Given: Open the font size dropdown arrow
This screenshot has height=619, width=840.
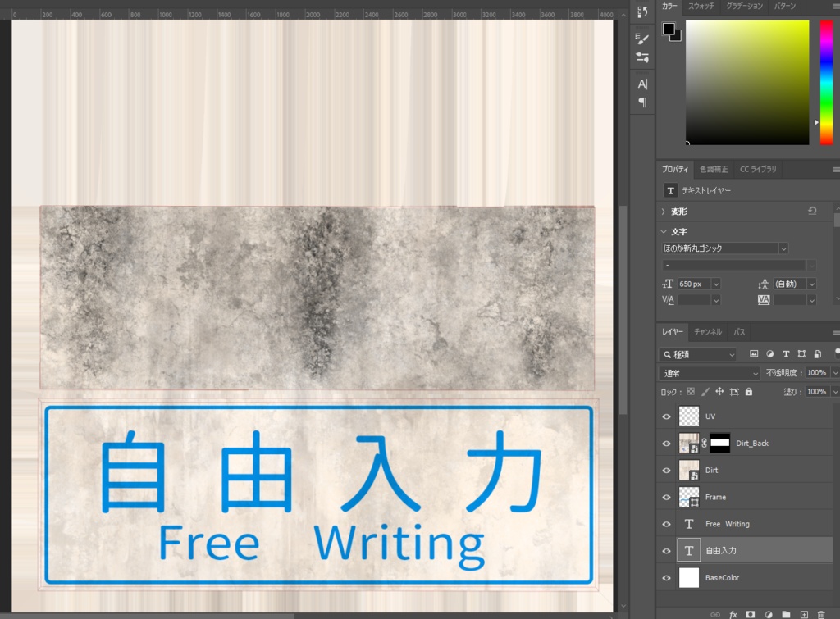Looking at the screenshot, I should (x=716, y=284).
